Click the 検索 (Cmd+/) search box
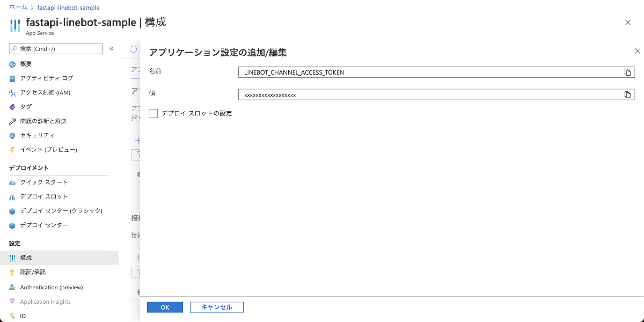Image resolution: width=644 pixels, height=322 pixels. [x=56, y=49]
